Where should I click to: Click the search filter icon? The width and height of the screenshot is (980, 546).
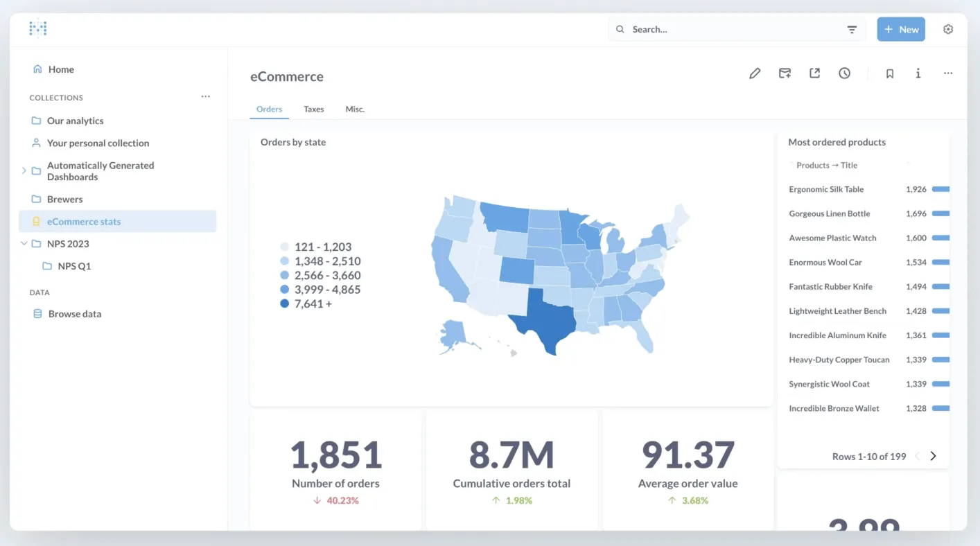click(852, 30)
